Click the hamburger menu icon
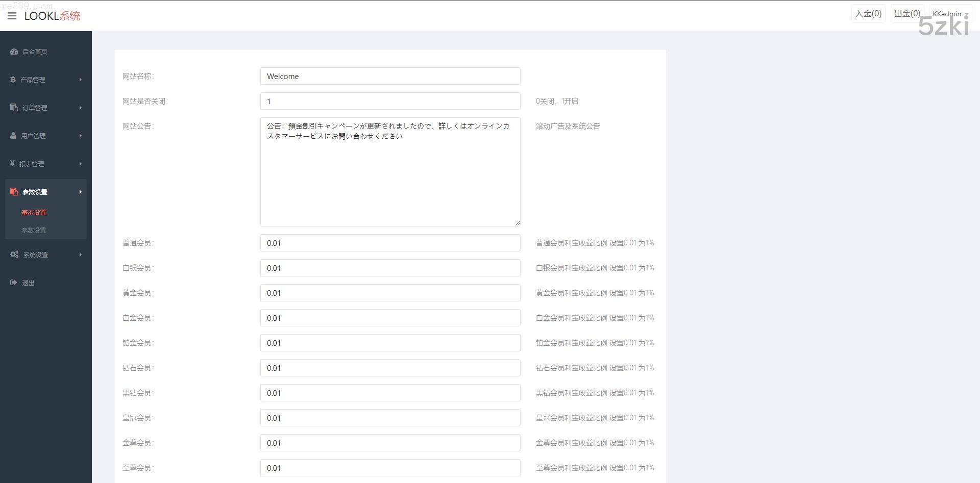Screen dimensions: 980x483 click(12, 16)
